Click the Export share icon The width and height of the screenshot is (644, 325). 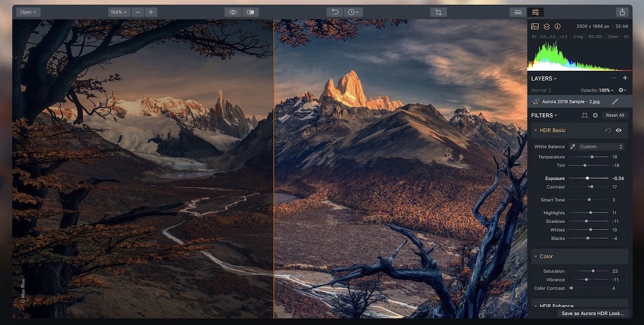622,12
